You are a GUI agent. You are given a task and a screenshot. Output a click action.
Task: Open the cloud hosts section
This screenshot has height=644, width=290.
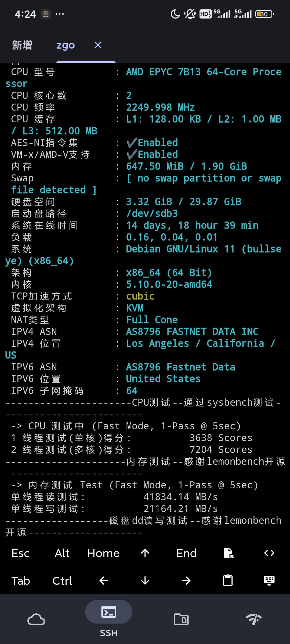tap(36, 619)
